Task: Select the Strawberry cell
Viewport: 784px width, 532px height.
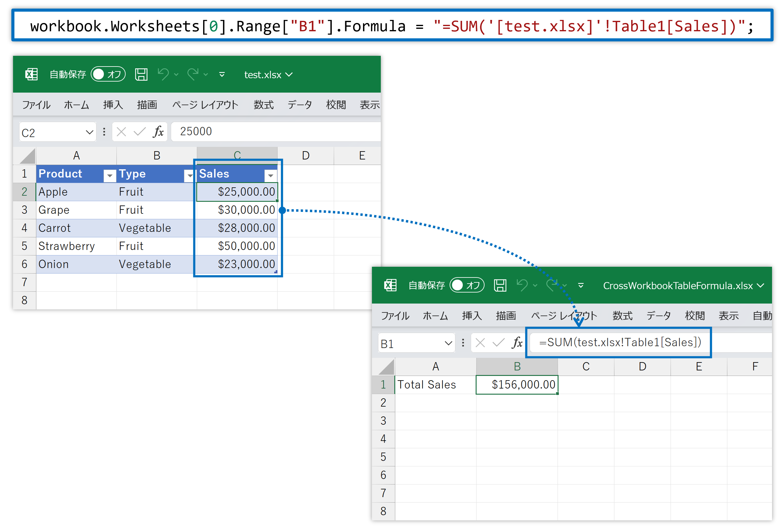Action: tap(76, 246)
